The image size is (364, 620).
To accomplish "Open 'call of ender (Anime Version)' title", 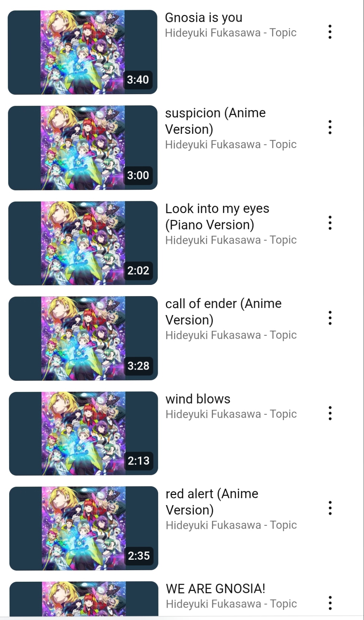I will tap(223, 312).
